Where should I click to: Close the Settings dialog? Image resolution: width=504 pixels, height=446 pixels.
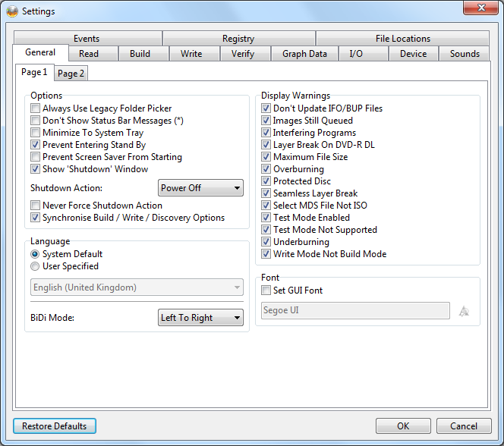(x=480, y=8)
